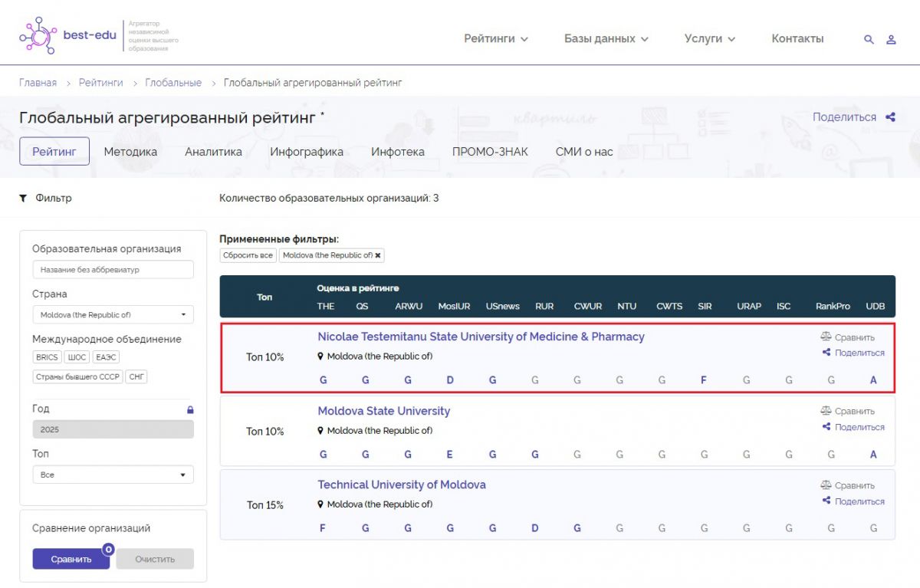Viewport: 920px width, 588px height.
Task: Click share icon for Technical University of Moldova
Action: coord(826,501)
